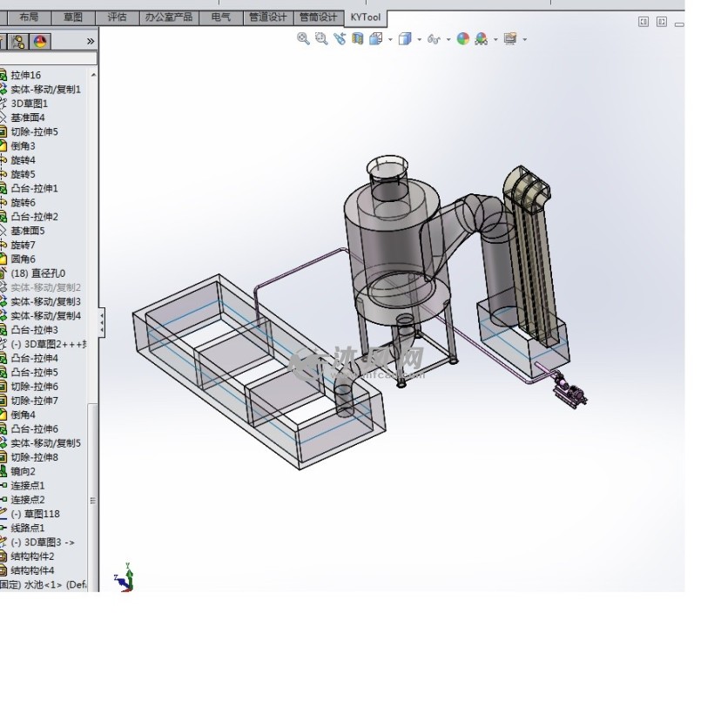Click the Previous View icon

[340, 38]
